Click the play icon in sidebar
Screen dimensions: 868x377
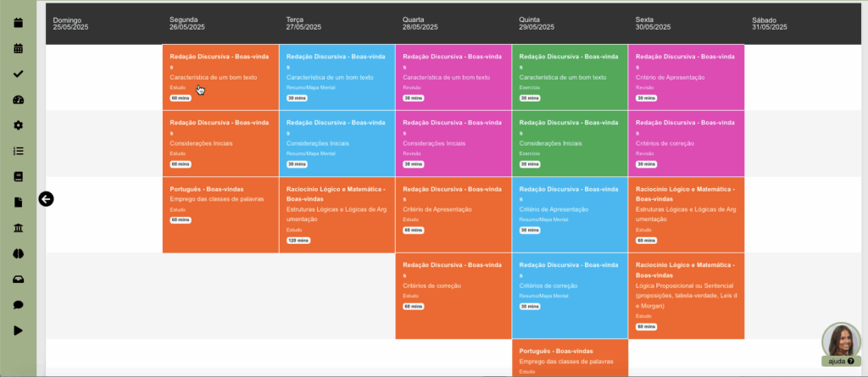18,330
